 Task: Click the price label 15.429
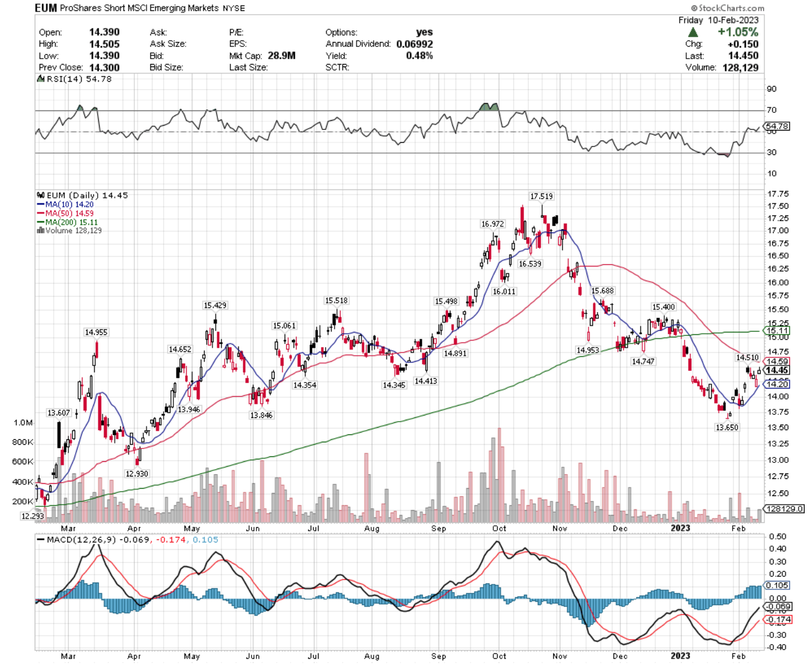[x=215, y=305]
